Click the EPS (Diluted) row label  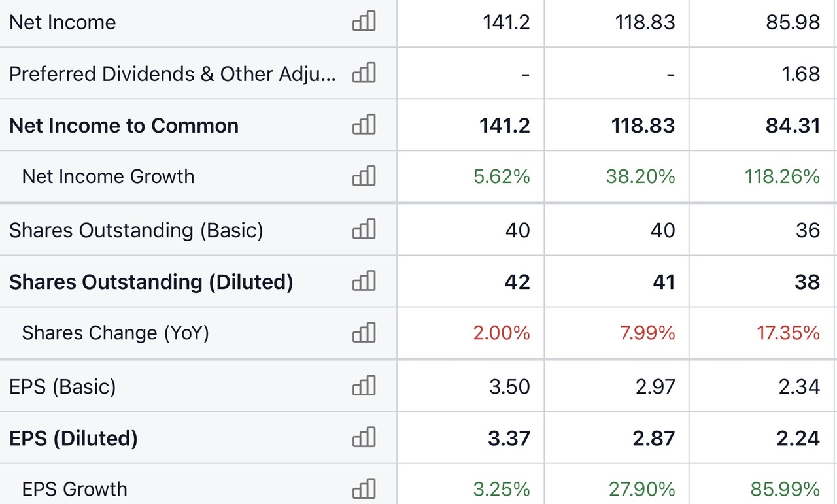73,438
